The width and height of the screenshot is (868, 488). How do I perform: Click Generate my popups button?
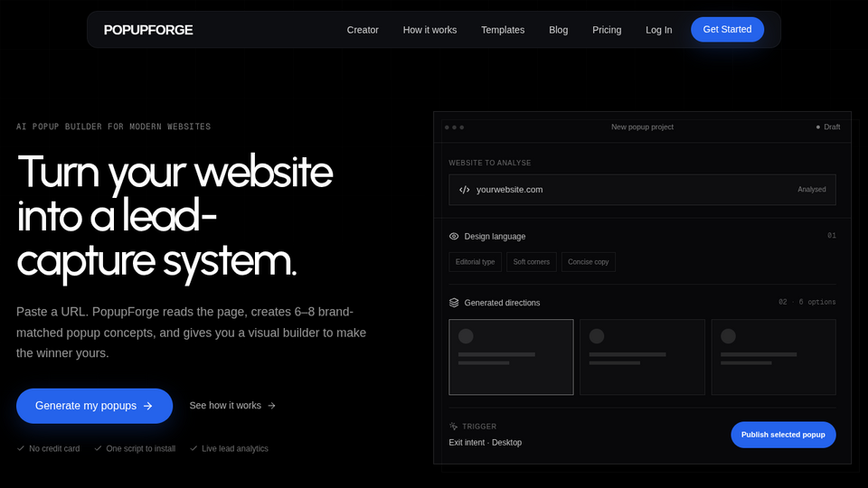coord(94,406)
